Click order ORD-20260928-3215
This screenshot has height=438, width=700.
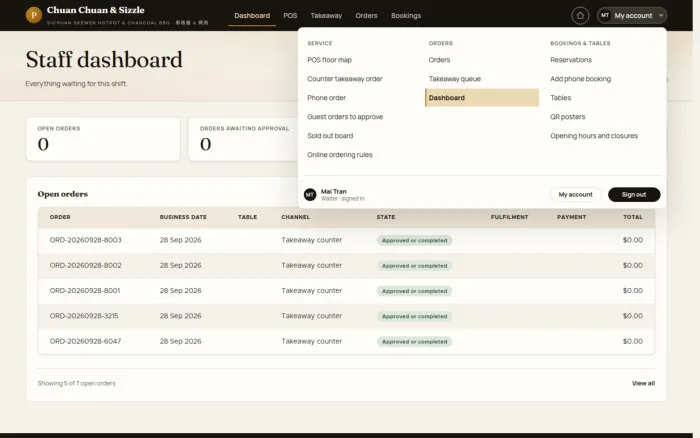(x=84, y=316)
